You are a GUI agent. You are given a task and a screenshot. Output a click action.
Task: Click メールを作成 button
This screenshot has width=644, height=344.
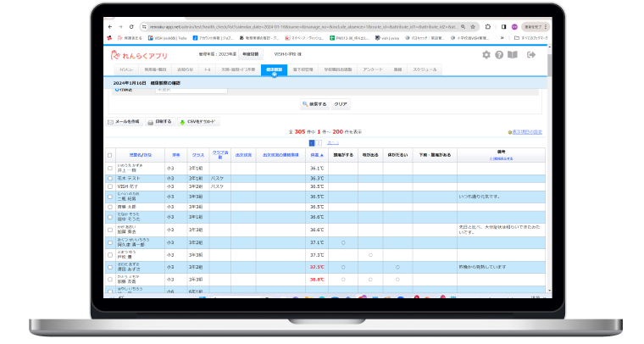coord(124,122)
